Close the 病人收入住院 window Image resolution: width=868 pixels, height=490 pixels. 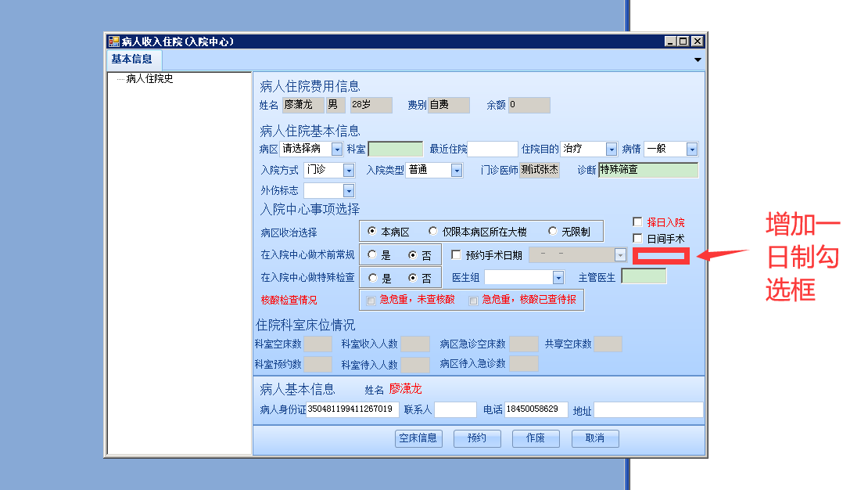[698, 41]
